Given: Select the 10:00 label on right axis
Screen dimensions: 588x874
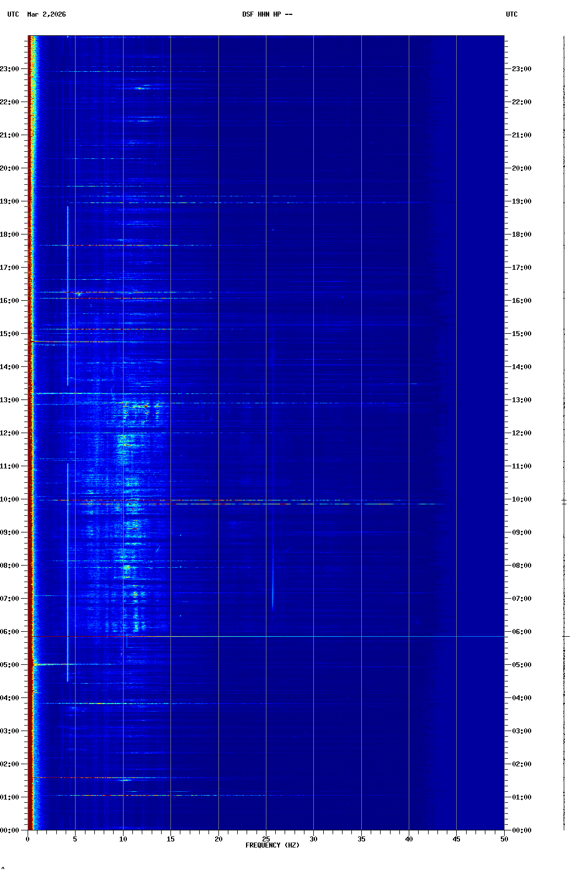Looking at the screenshot, I should pos(521,499).
